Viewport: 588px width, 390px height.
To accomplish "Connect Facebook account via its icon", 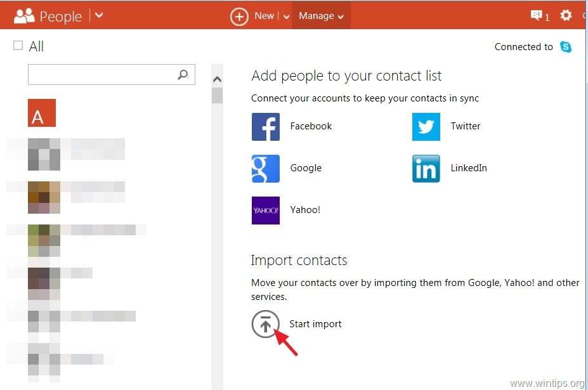I will (x=266, y=127).
